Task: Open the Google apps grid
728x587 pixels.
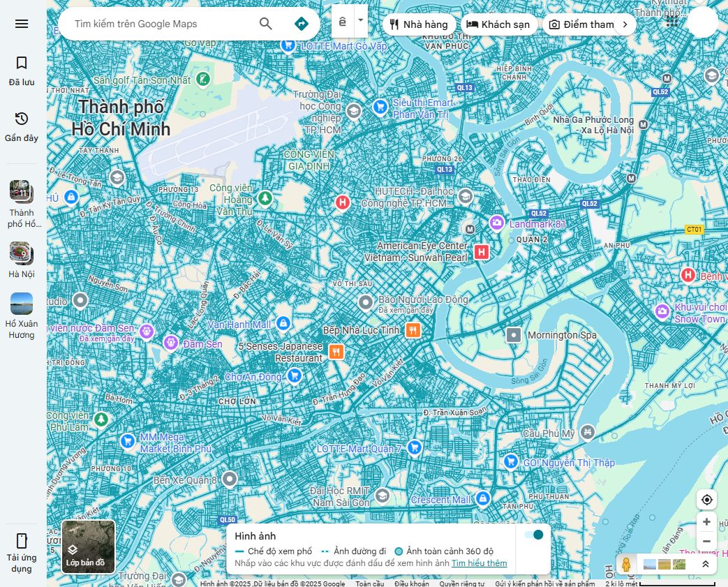Action: pos(671,22)
